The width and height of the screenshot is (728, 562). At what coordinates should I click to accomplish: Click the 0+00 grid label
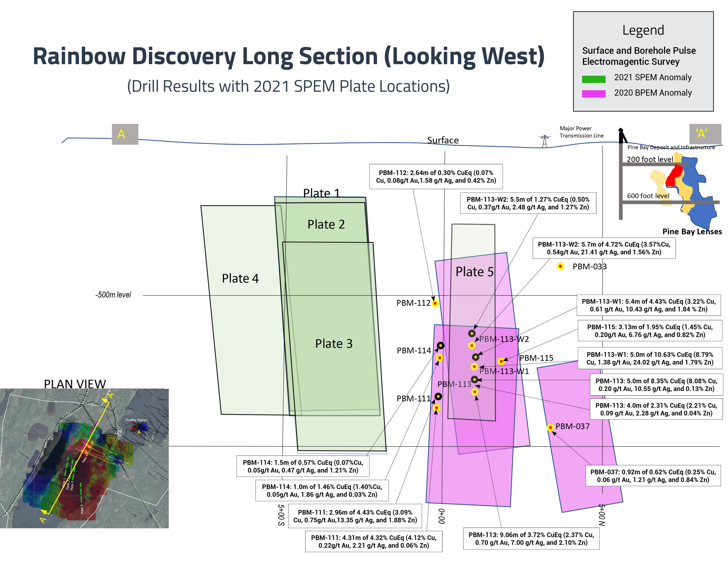pyautogui.click(x=441, y=516)
